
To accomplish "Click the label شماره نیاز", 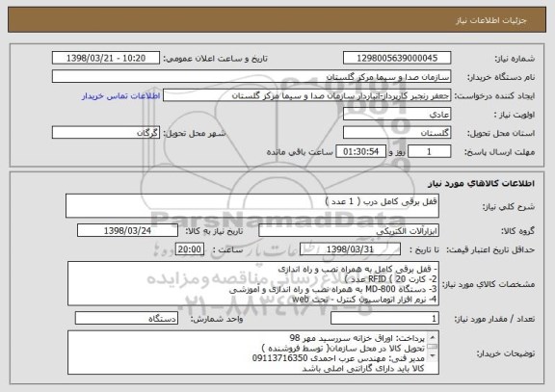I will (515, 59).
